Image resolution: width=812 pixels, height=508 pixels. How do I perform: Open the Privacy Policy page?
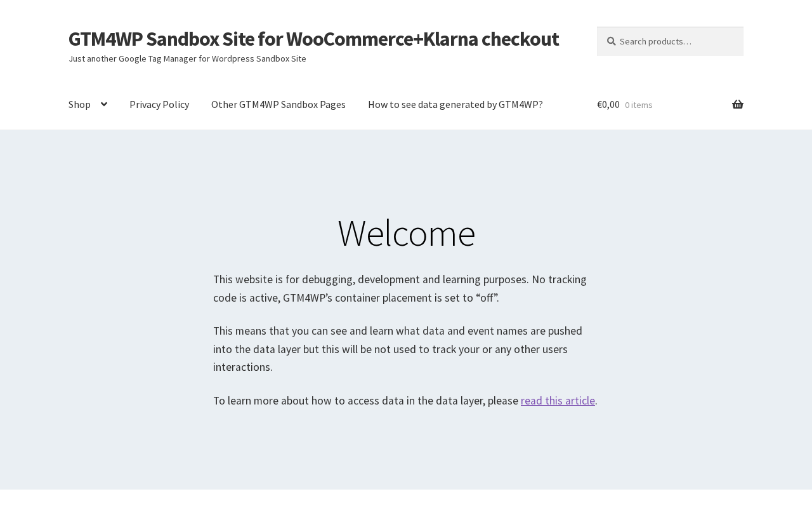coord(159,104)
